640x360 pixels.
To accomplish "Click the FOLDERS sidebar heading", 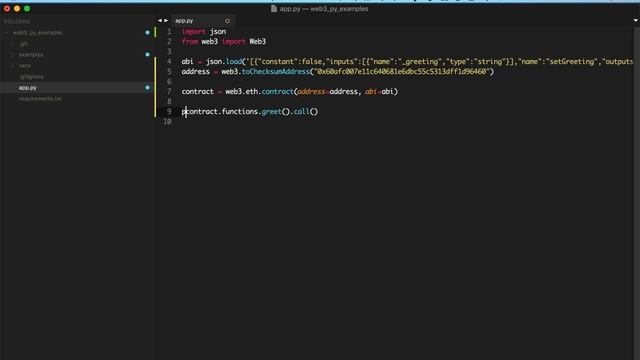I will [x=17, y=21].
